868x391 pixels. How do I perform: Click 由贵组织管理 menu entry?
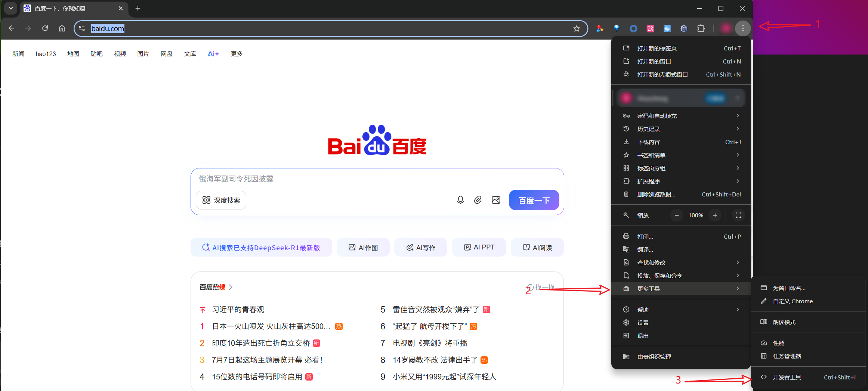[681, 357]
